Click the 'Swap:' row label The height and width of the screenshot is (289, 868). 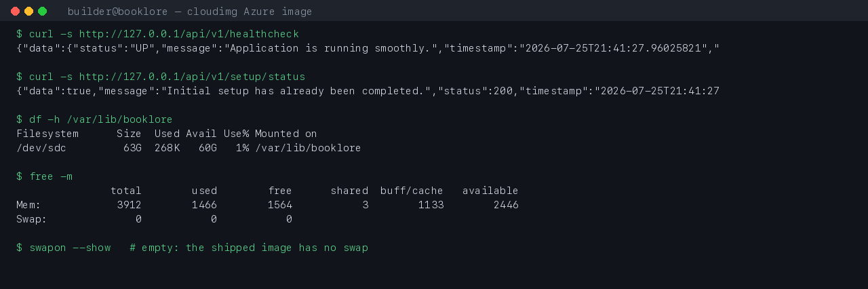tap(32, 219)
